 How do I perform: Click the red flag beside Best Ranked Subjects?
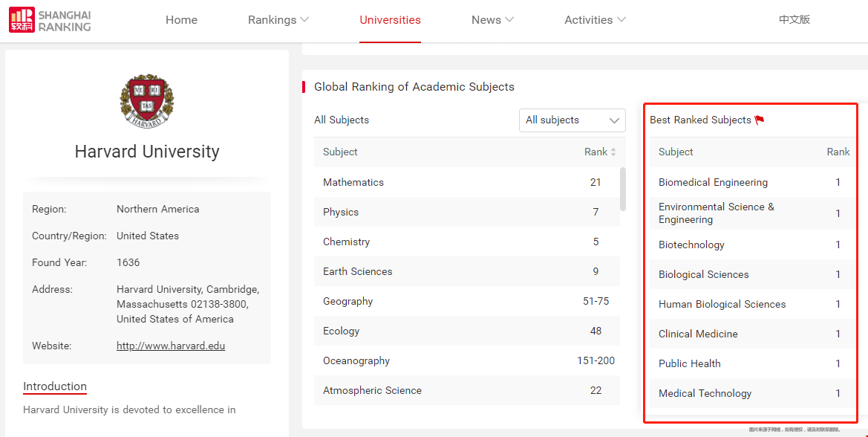759,120
